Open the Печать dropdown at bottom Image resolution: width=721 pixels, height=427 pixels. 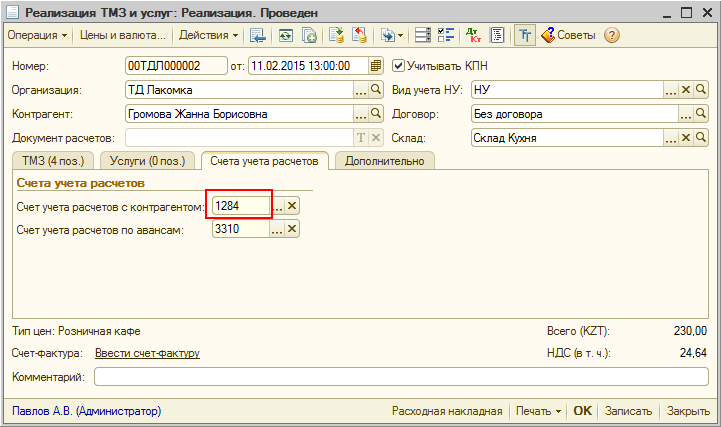[x=537, y=411]
